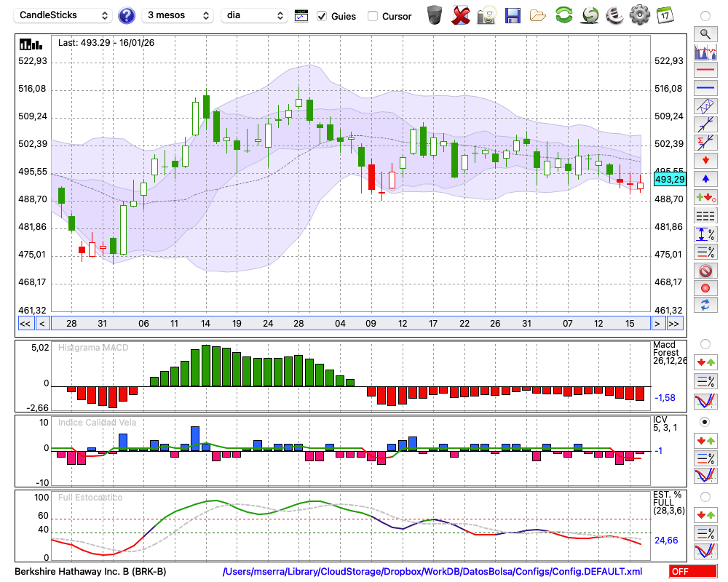Click the date timeline scrollbar at 28
The image size is (728, 582).
click(x=71, y=324)
